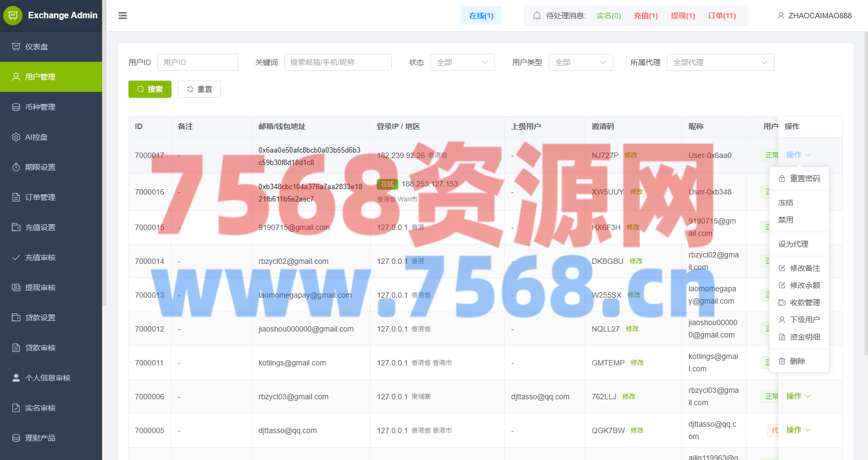Expand the 状态 status dropdown
Screen dimensions: 868x460
[x=462, y=62]
